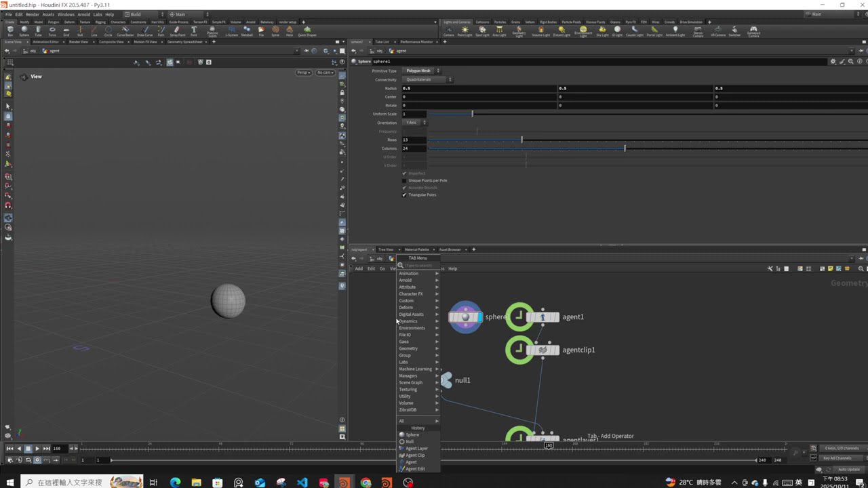Expand Geometry submenu in TAB Menu
The width and height of the screenshot is (868, 488).
(418, 348)
